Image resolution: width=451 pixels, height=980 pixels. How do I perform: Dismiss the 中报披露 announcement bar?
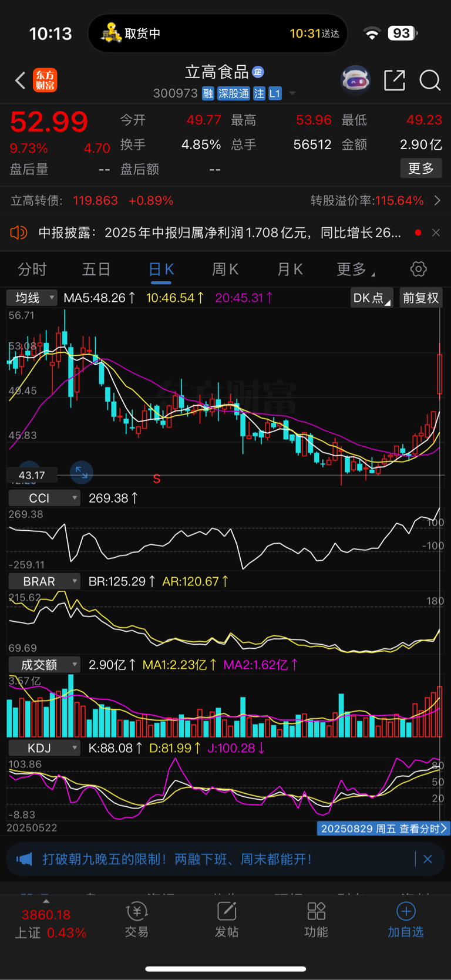436,233
